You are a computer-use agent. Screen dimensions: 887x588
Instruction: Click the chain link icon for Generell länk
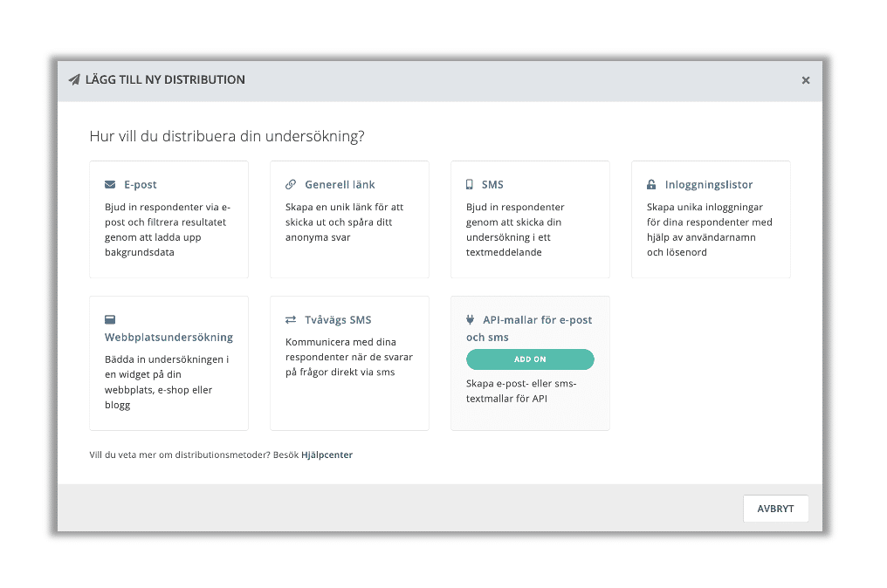pos(291,184)
